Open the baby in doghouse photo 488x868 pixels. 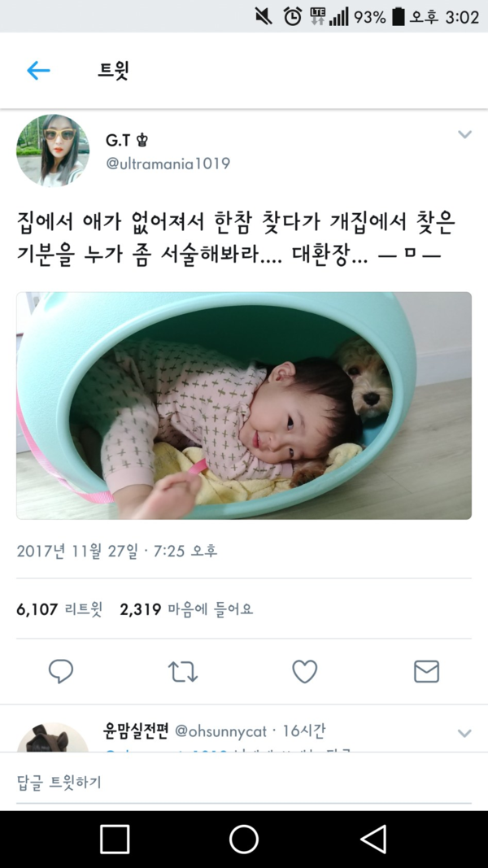click(244, 406)
